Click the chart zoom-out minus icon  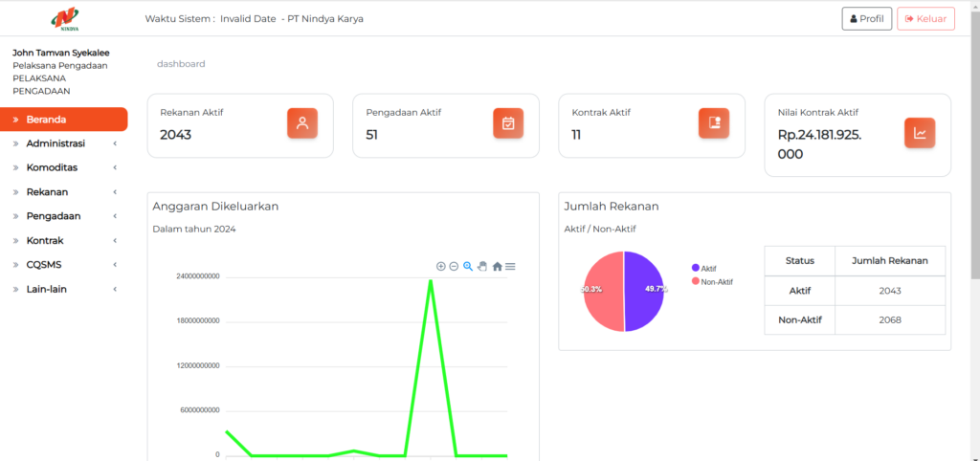(x=454, y=266)
